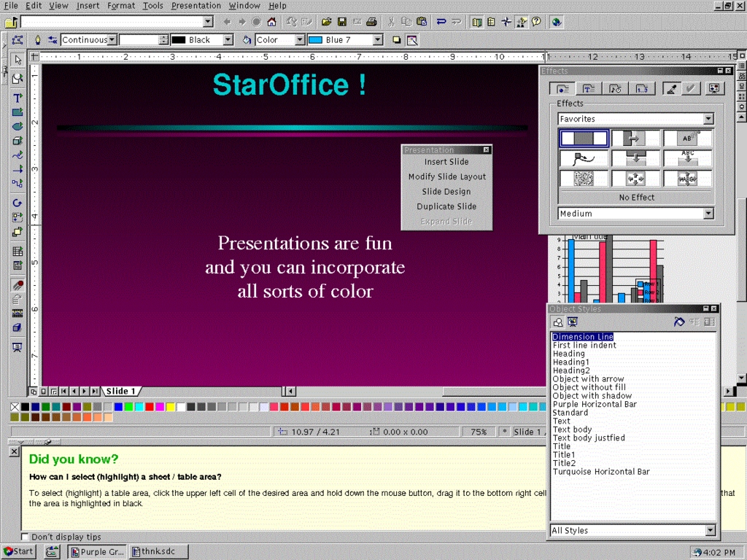Enable the 'Don't display tips' checkbox

point(25,537)
